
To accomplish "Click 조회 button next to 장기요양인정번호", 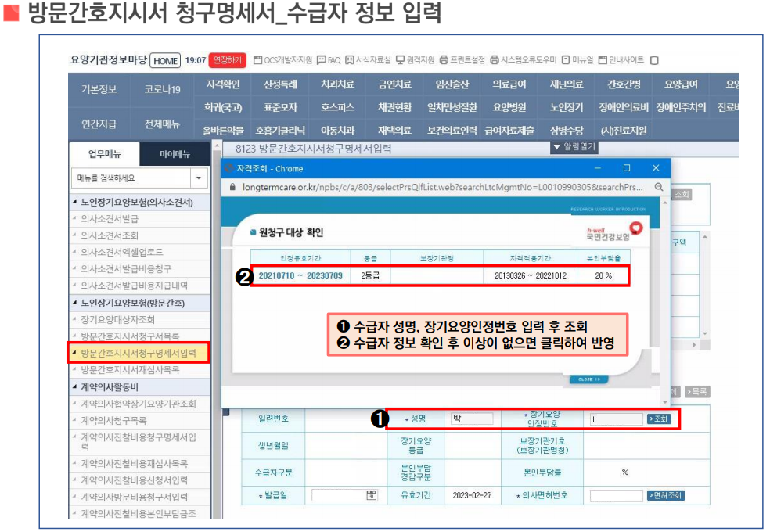I will click(659, 419).
